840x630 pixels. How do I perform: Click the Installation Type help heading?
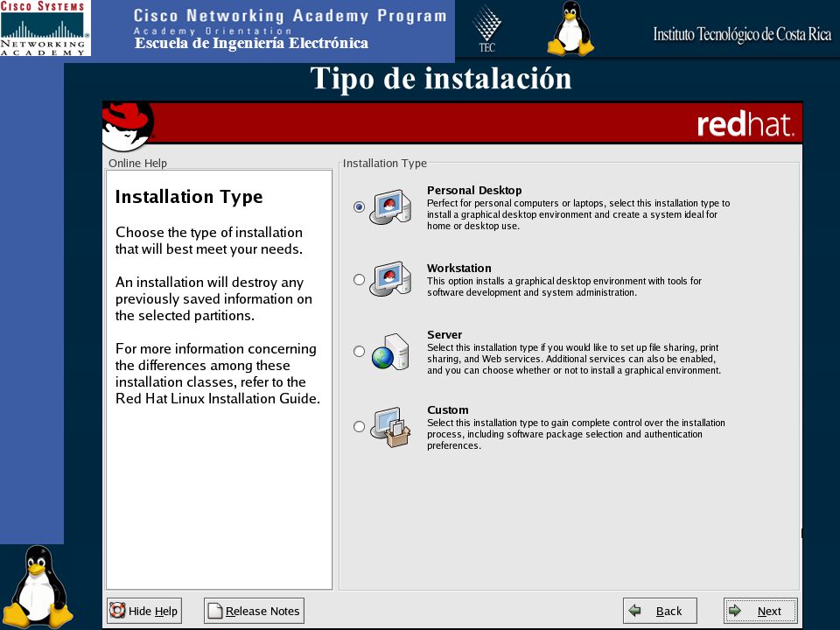[x=189, y=197]
